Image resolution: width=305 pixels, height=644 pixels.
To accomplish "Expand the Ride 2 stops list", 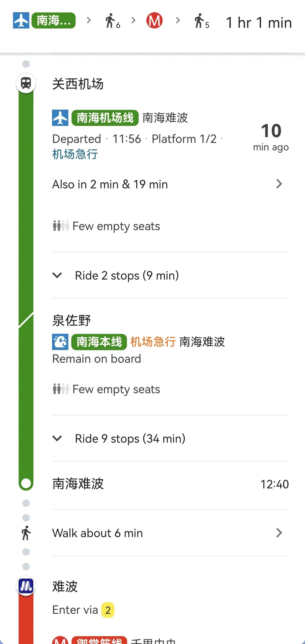I will click(x=57, y=275).
